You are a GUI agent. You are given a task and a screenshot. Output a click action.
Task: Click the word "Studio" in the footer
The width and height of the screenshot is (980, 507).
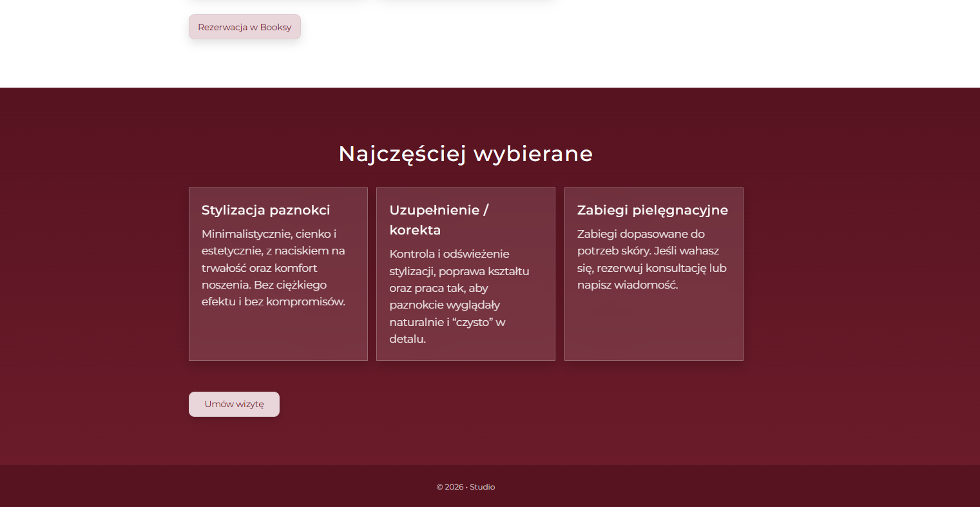coord(482,487)
